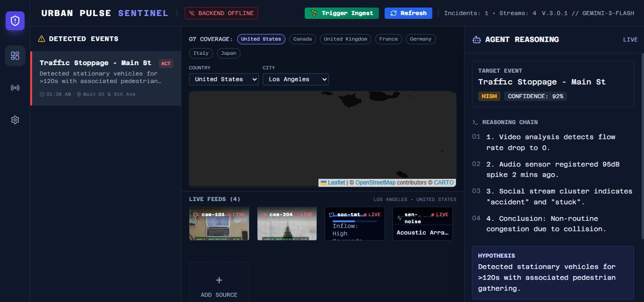Refresh the dashboard data

tap(408, 13)
